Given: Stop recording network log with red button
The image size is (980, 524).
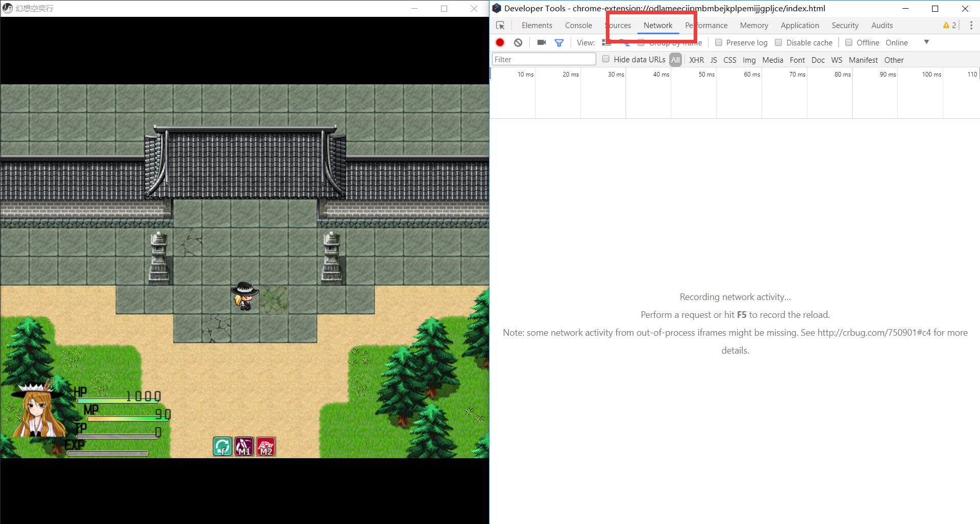Looking at the screenshot, I should (x=500, y=43).
